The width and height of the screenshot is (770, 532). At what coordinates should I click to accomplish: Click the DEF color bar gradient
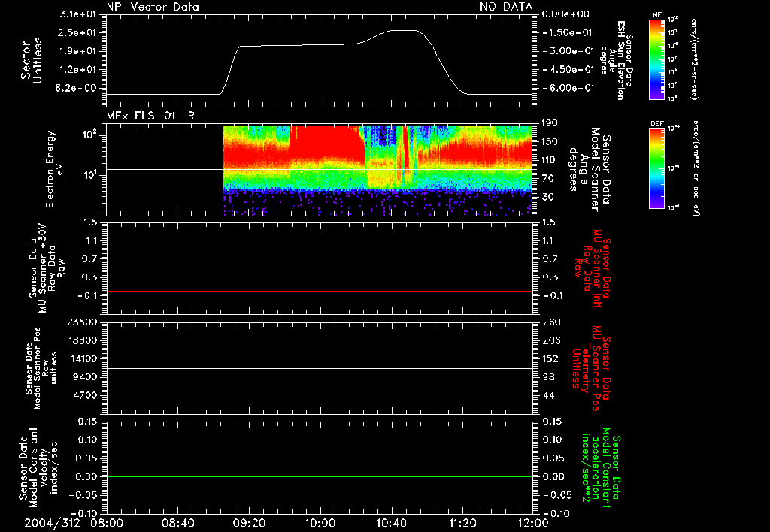coord(656,168)
